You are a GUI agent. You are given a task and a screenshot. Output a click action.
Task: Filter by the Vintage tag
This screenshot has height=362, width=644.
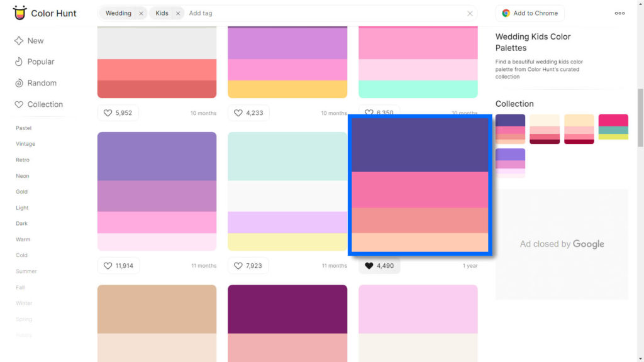25,144
